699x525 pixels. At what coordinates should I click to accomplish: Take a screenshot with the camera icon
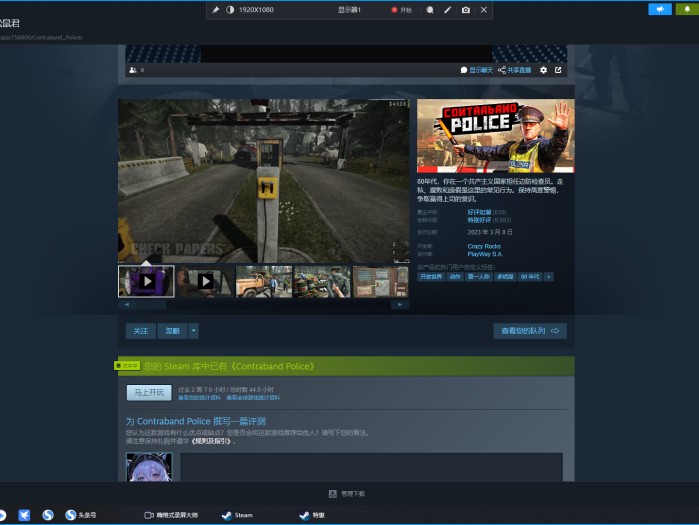click(465, 10)
